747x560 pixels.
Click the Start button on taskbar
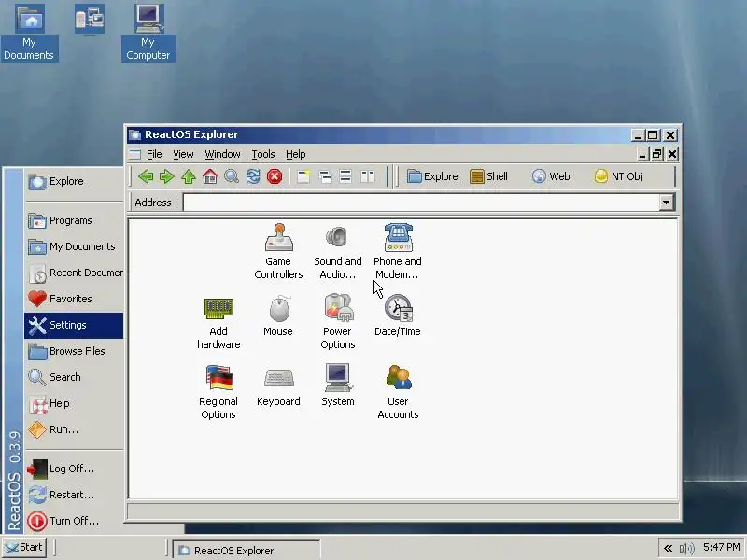pos(24,547)
